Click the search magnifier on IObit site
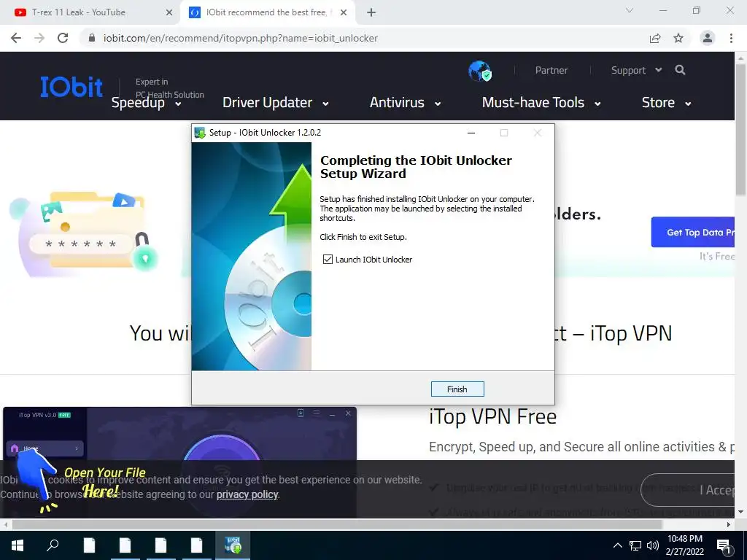The width and height of the screenshot is (747, 560). tap(681, 70)
